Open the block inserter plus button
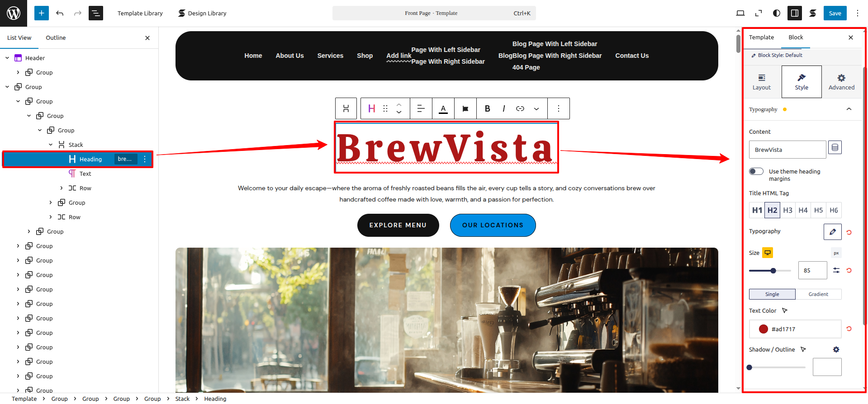Viewport: 868px width, 404px height. pyautogui.click(x=41, y=13)
